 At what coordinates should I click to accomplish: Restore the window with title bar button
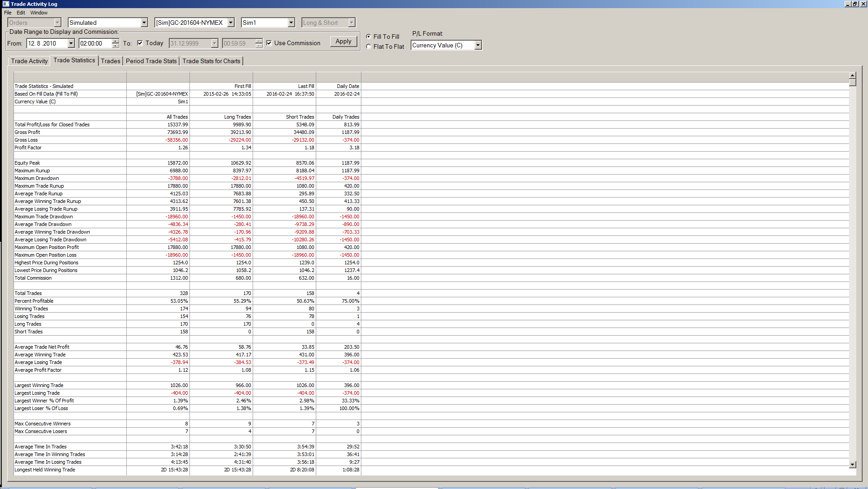point(854,4)
